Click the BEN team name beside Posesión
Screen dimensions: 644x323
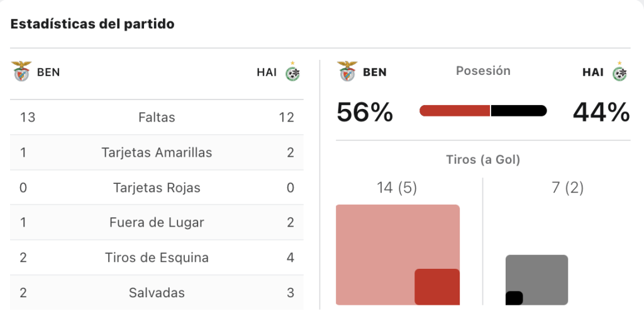click(x=375, y=72)
